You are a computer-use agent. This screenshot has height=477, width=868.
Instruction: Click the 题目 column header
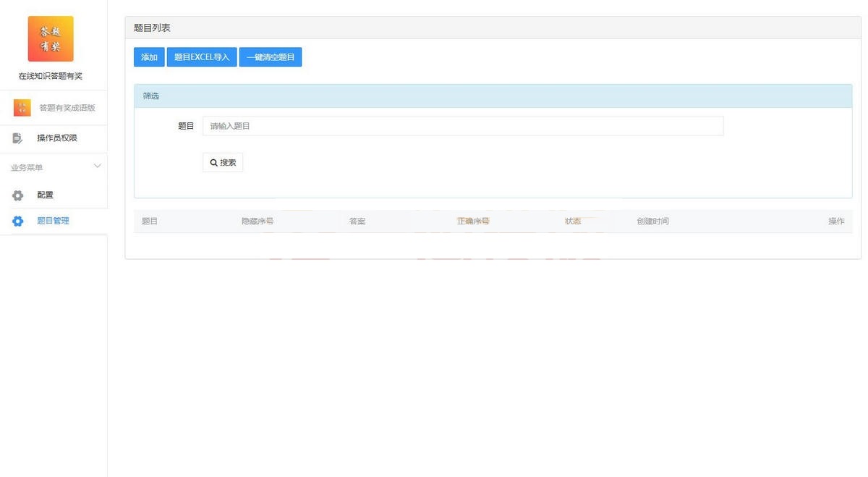click(x=150, y=221)
